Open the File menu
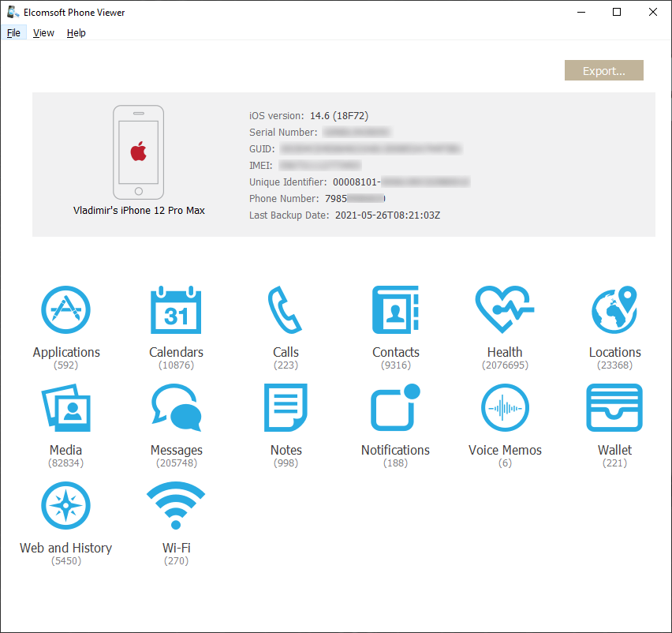The height and width of the screenshot is (633, 672). (x=13, y=32)
